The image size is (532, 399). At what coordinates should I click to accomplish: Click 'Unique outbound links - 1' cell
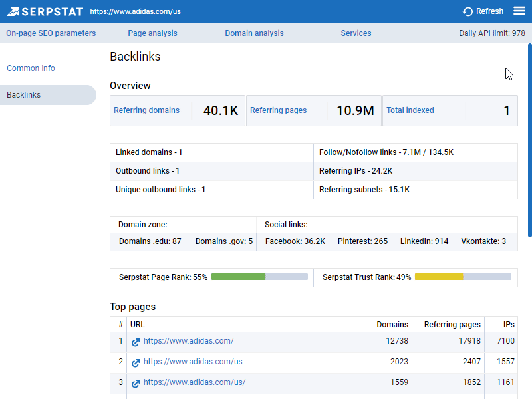211,190
